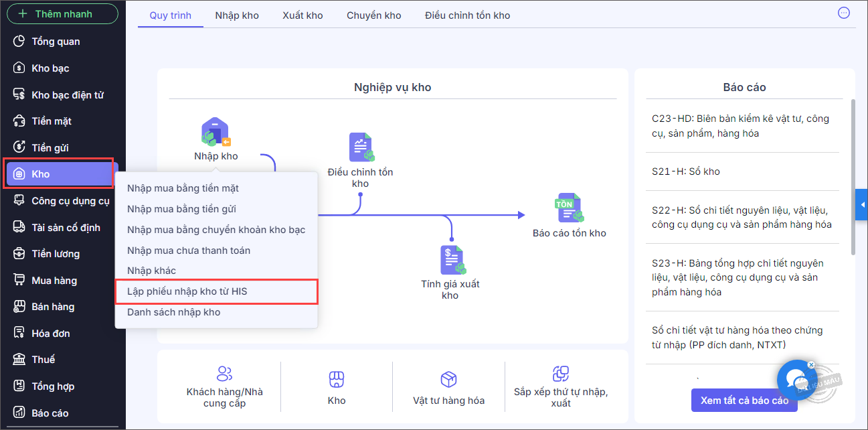
Task: Open the chat support bubble icon
Action: click(x=796, y=380)
